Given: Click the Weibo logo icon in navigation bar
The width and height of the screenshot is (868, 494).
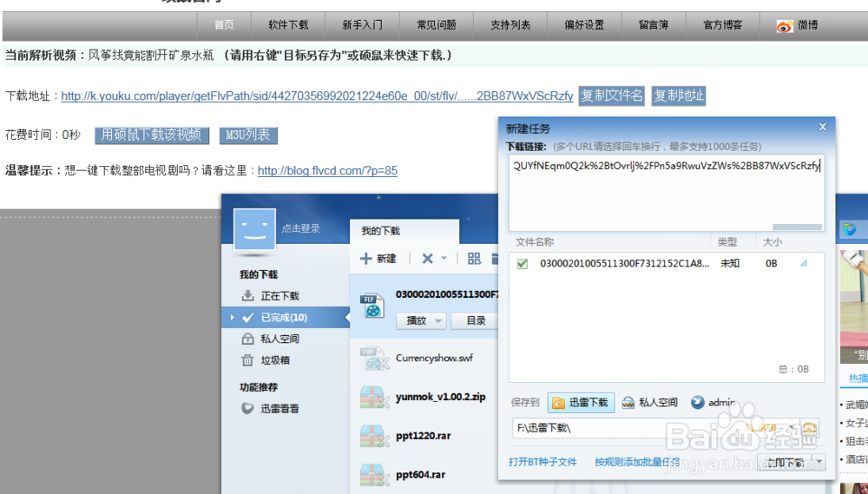Looking at the screenshot, I should [785, 25].
